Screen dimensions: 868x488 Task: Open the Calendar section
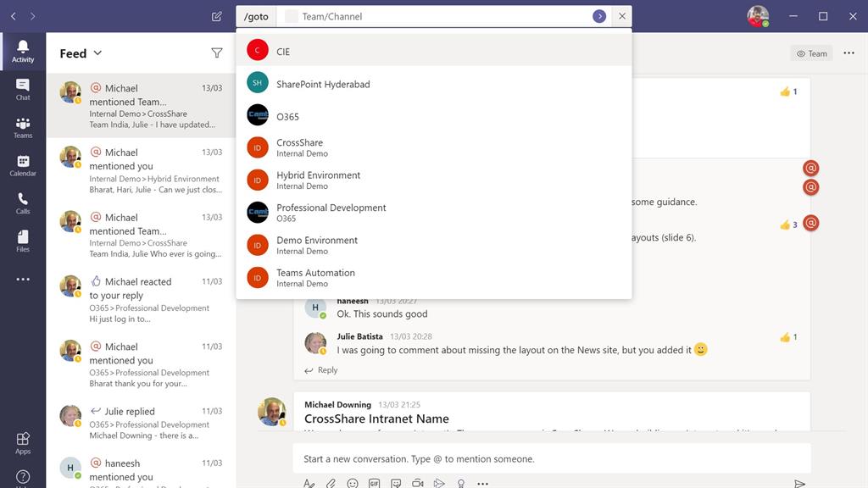(23, 165)
